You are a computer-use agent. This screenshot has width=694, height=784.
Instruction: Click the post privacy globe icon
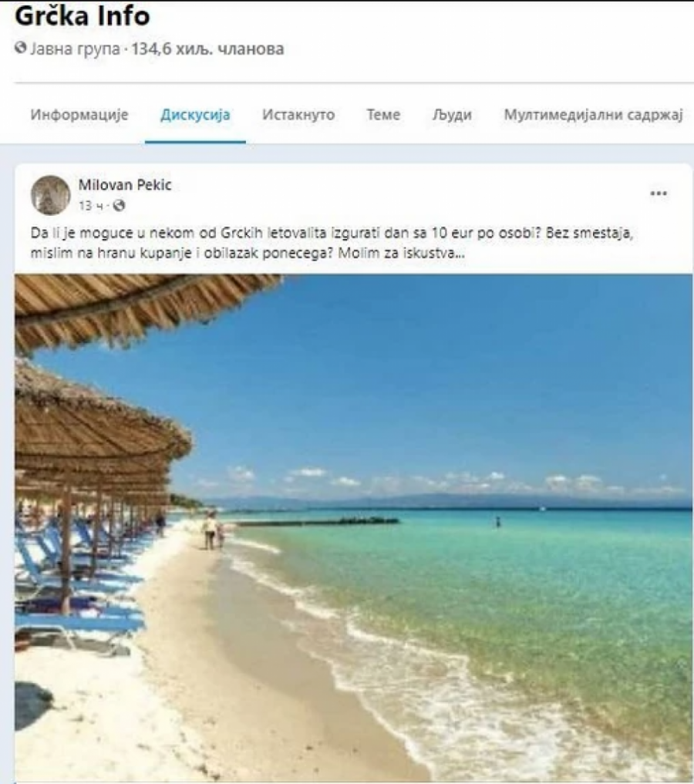[119, 206]
